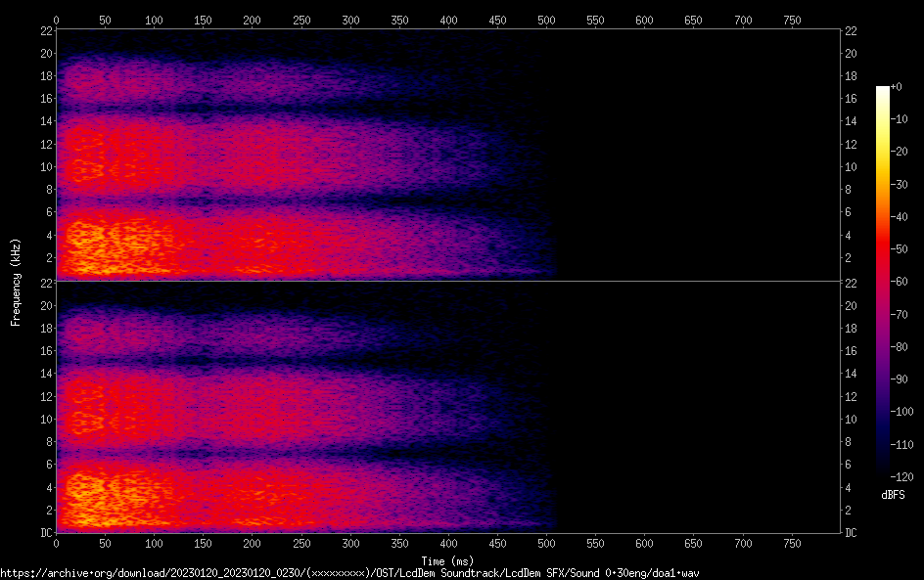
Task: Click the dBFS label under the color scale
Action: click(893, 496)
